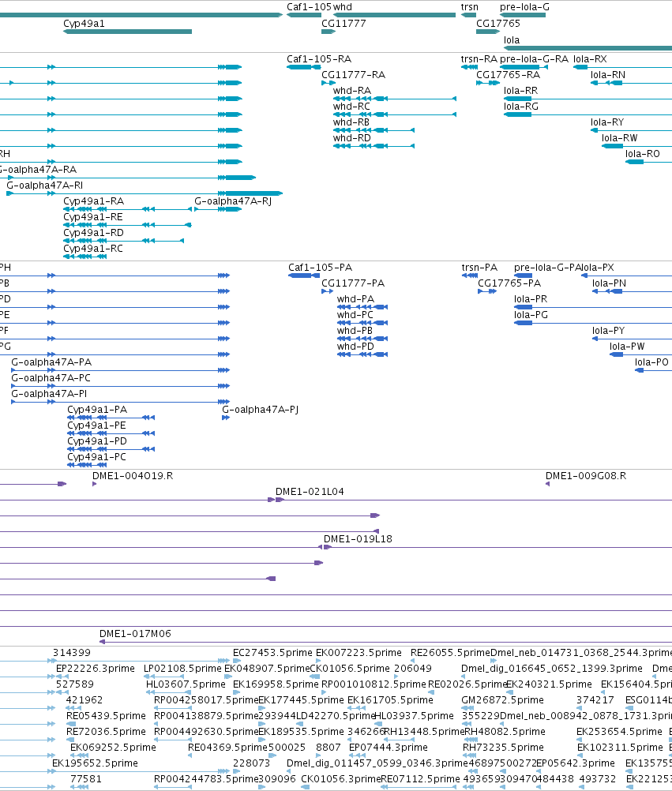Click transcript whd-RA
The width and height of the screenshot is (672, 791).
[x=351, y=90]
